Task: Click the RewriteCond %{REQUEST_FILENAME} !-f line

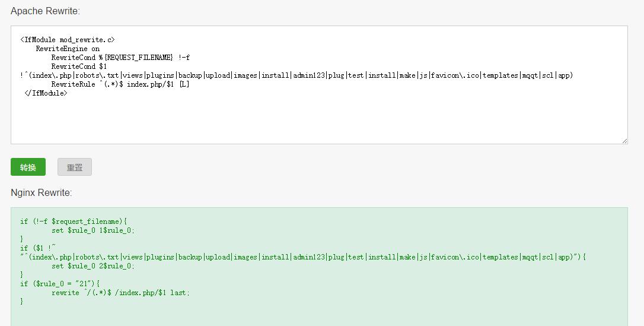Action: 120,58
